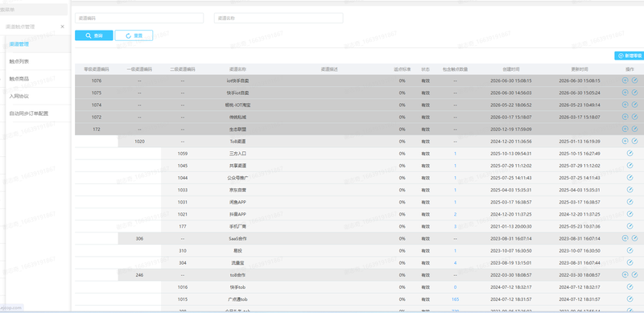Click the 查询 search button
The height and width of the screenshot is (313, 644).
coord(93,35)
